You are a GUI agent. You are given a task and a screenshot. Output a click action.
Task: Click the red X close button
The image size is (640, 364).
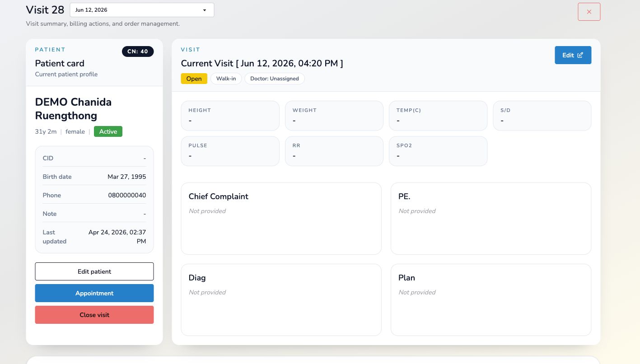(x=589, y=12)
